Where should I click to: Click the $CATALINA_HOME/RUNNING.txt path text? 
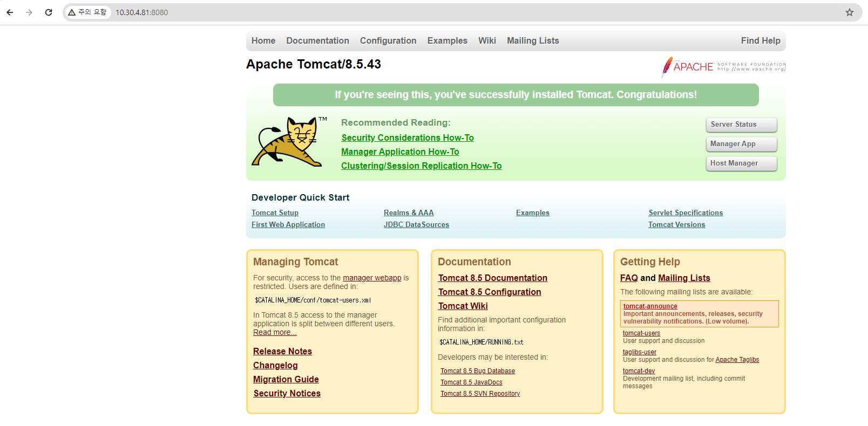[482, 342]
